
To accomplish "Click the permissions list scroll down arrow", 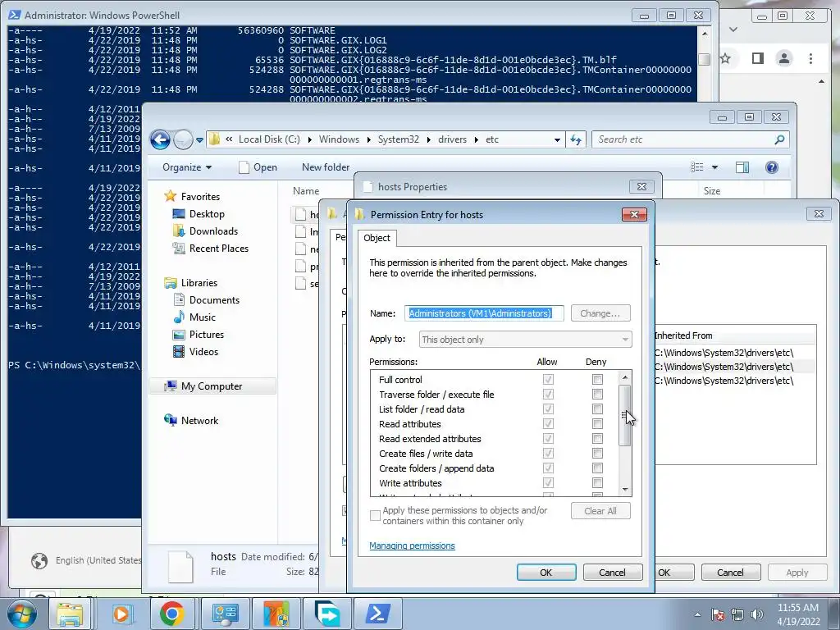I will coord(624,490).
